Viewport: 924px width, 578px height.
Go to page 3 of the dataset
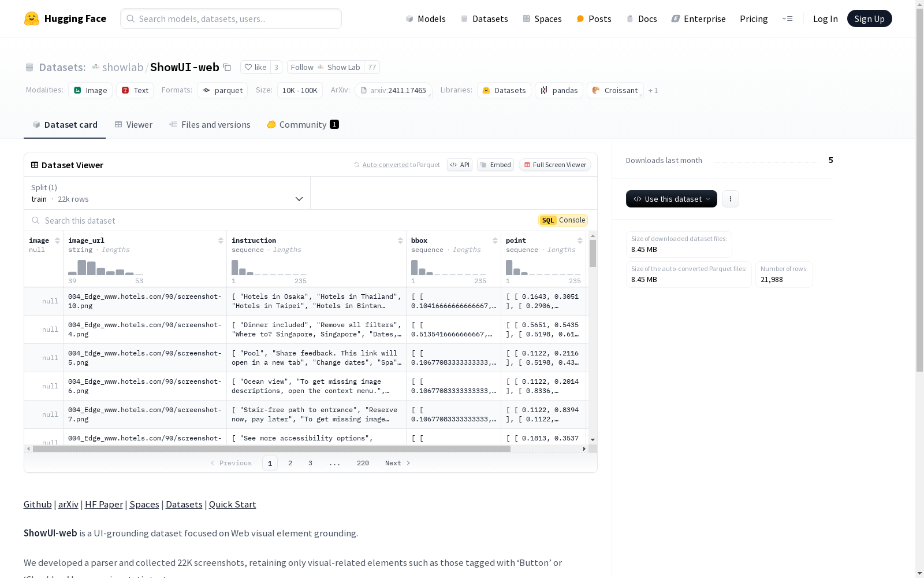[310, 463]
